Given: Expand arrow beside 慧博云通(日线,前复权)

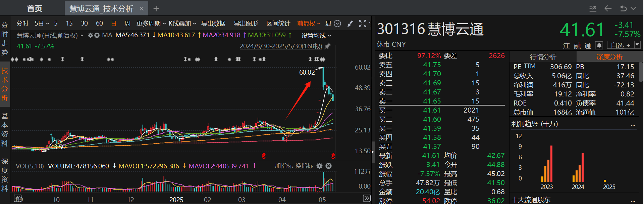Looking at the screenshot, I should click(x=82, y=35).
